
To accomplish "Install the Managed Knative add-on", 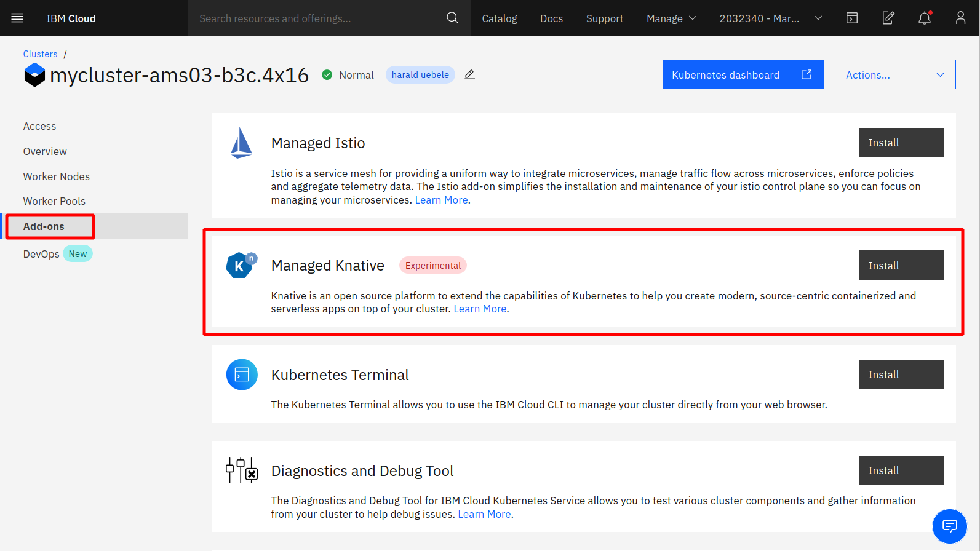I will pos(901,265).
